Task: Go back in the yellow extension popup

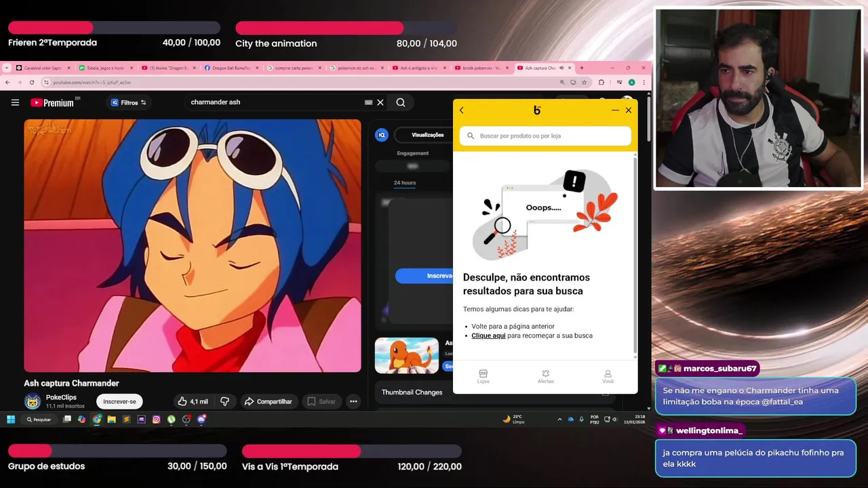Action: tap(462, 110)
